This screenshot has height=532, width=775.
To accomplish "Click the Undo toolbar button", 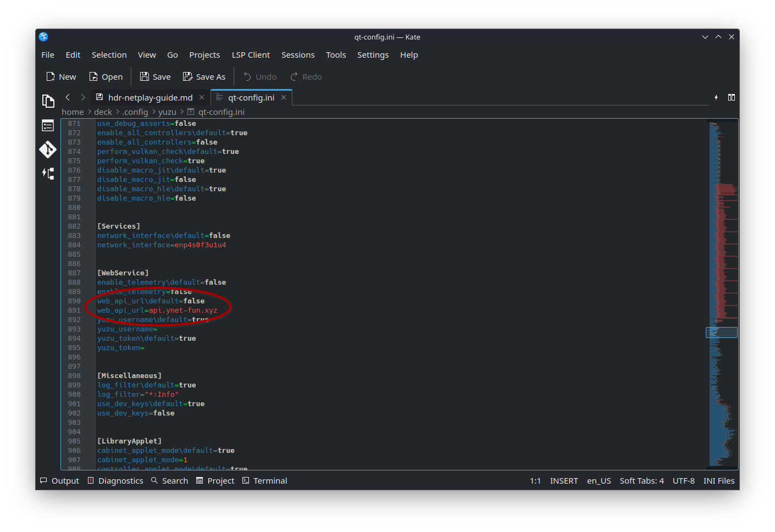I will (x=260, y=77).
